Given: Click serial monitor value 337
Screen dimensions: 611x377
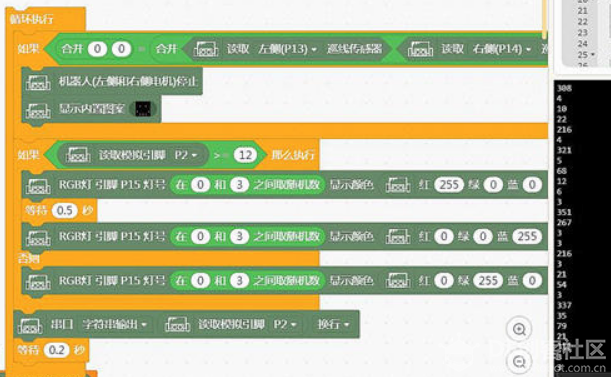Looking at the screenshot, I should click(564, 305).
